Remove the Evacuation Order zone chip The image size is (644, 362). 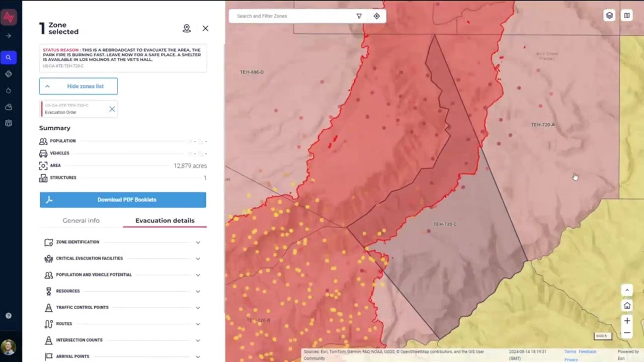[x=112, y=109]
